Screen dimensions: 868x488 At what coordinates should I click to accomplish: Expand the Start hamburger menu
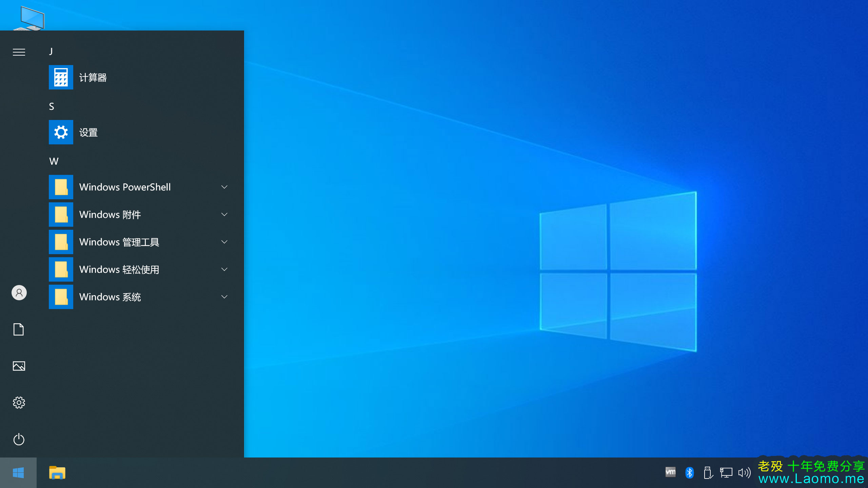[x=19, y=52]
